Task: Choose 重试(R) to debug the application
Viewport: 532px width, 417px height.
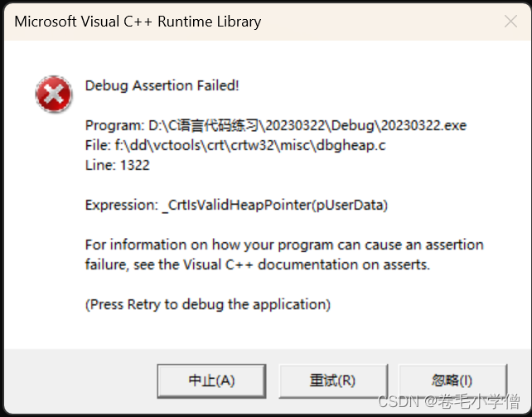Action: tap(332, 381)
